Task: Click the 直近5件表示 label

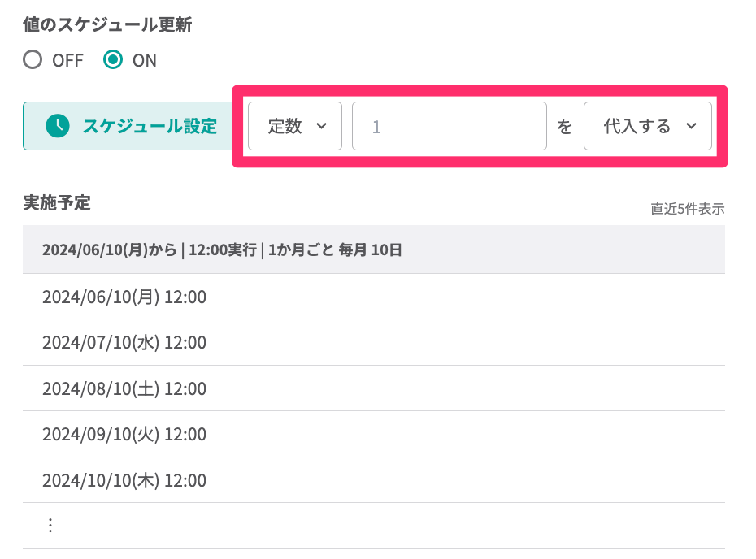Action: point(687,209)
